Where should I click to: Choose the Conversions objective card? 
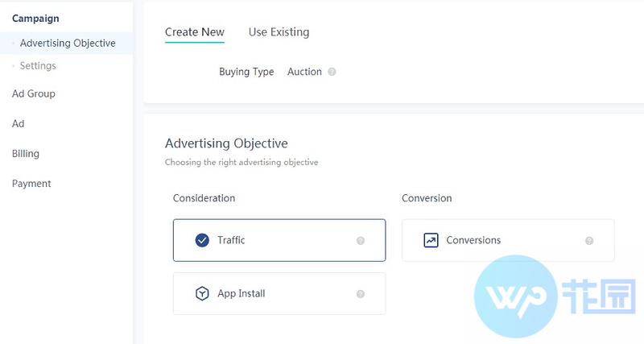[x=508, y=240]
